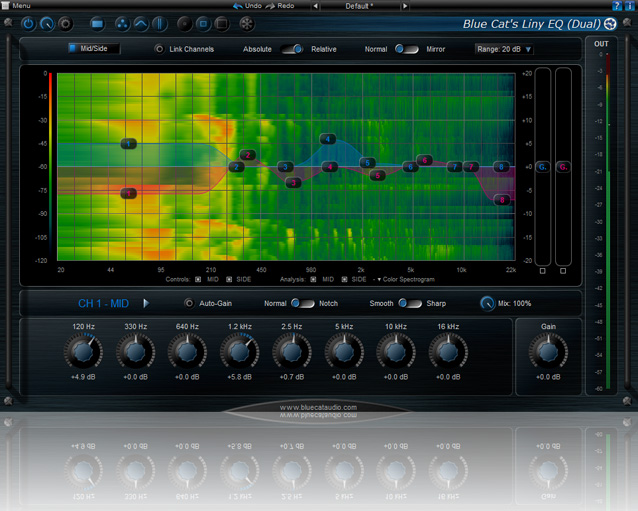The height and width of the screenshot is (511, 638).
Task: Click the pink G gain slider handle
Action: [x=563, y=167]
